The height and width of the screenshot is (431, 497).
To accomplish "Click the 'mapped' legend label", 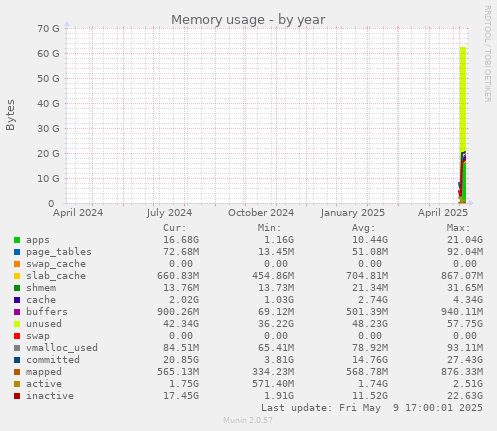I will click(x=44, y=372).
